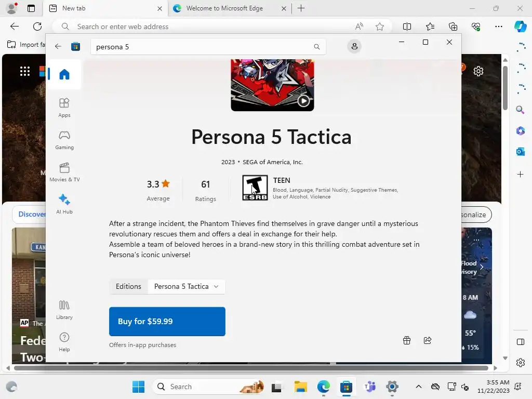Open the Store Library
This screenshot has height=399, width=532.
pos(64,310)
